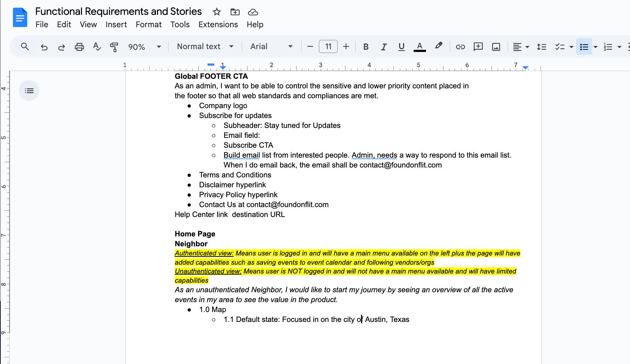Open the search menus magnifier

point(25,47)
